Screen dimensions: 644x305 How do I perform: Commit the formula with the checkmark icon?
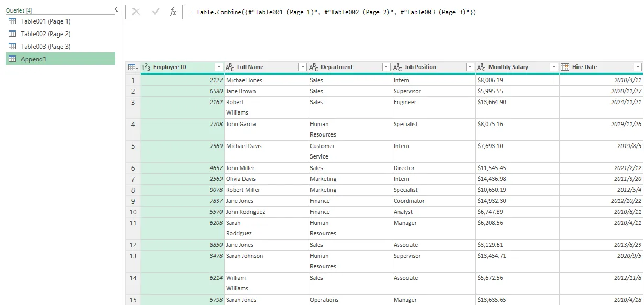point(156,12)
